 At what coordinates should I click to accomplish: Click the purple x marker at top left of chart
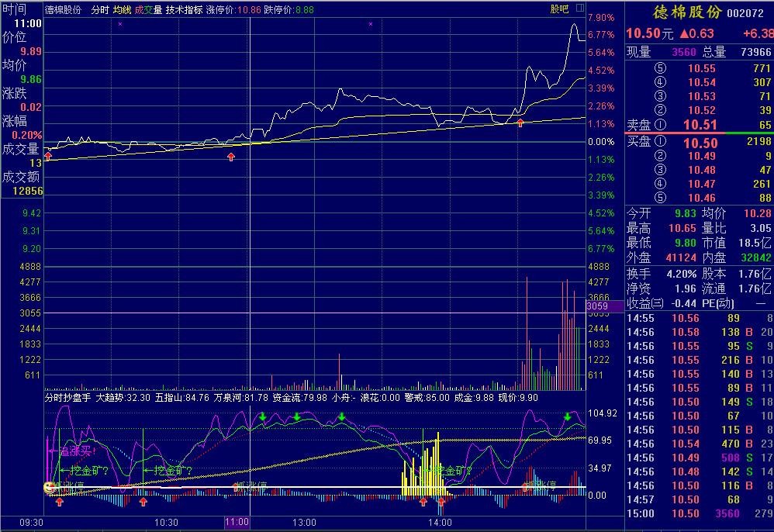[x=119, y=25]
